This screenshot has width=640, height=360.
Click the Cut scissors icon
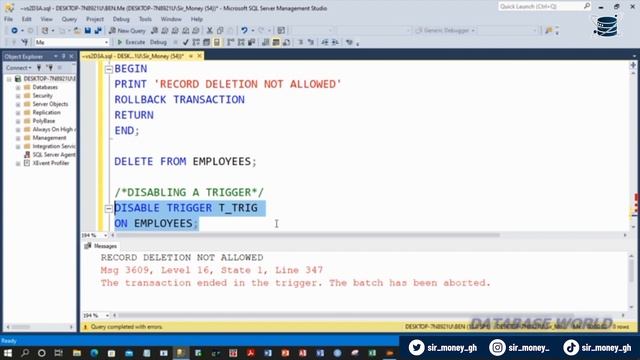pos(209,31)
